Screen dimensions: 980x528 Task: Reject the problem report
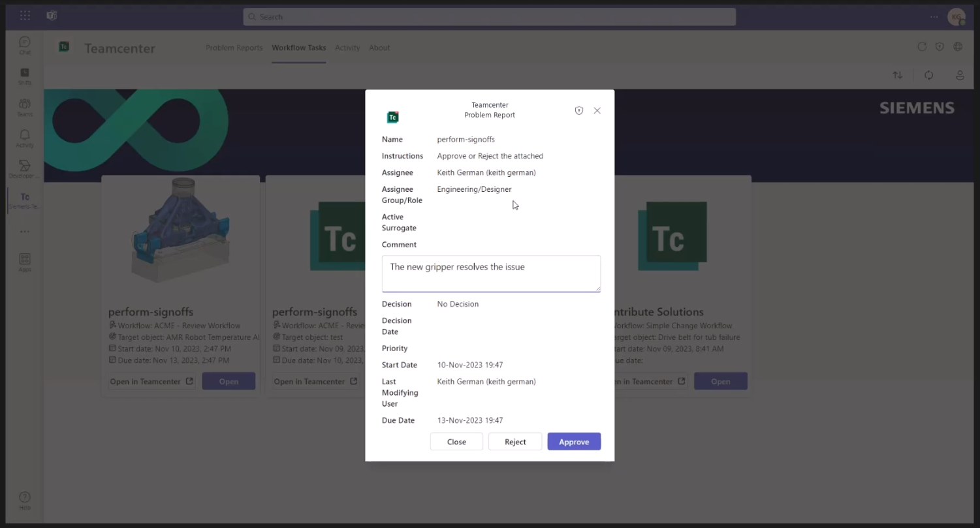pyautogui.click(x=515, y=441)
